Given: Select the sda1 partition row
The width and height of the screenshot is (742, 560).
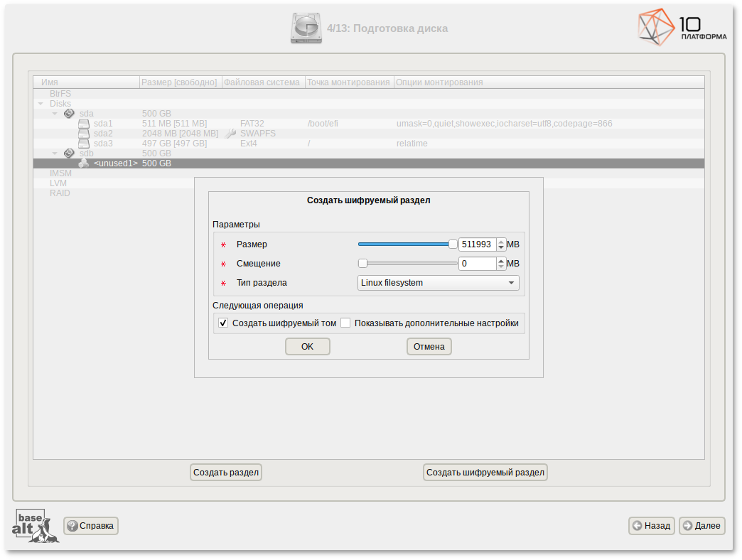Looking at the screenshot, I should click(x=369, y=124).
